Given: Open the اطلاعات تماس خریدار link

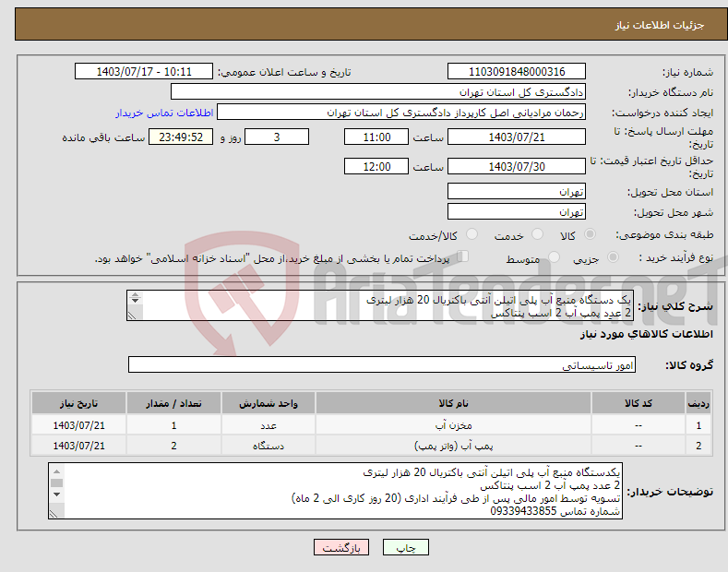Looking at the screenshot, I should pyautogui.click(x=164, y=113).
